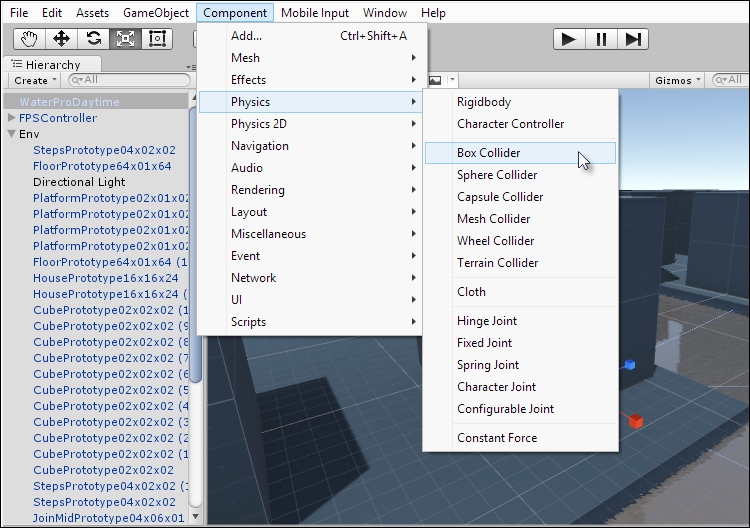
Task: Select the Rotate tool
Action: click(x=93, y=39)
